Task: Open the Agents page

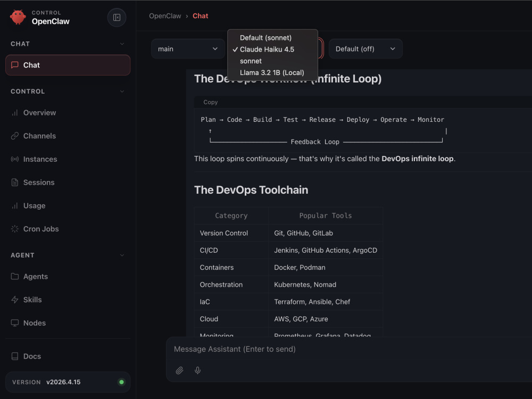Action: point(68,276)
